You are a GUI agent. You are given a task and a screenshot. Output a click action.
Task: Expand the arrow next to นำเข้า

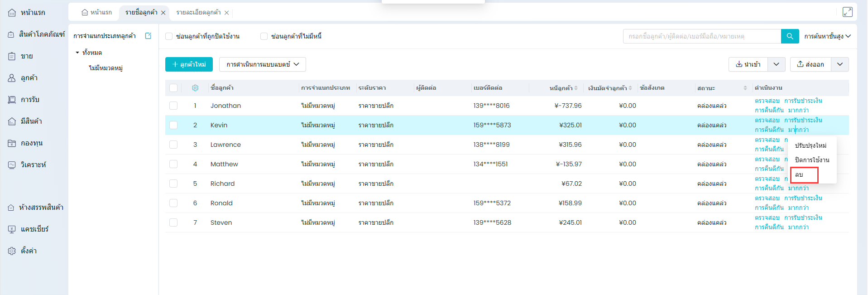(x=776, y=64)
